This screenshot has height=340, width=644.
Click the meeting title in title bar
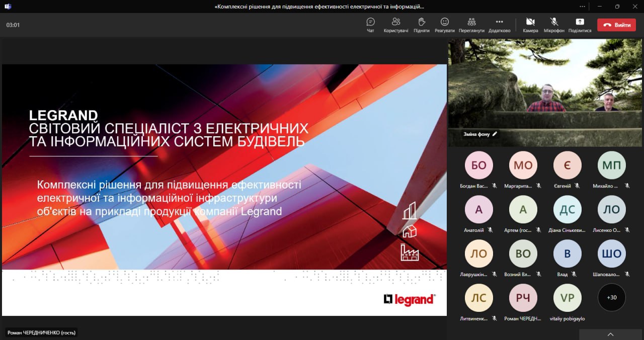pyautogui.click(x=319, y=7)
